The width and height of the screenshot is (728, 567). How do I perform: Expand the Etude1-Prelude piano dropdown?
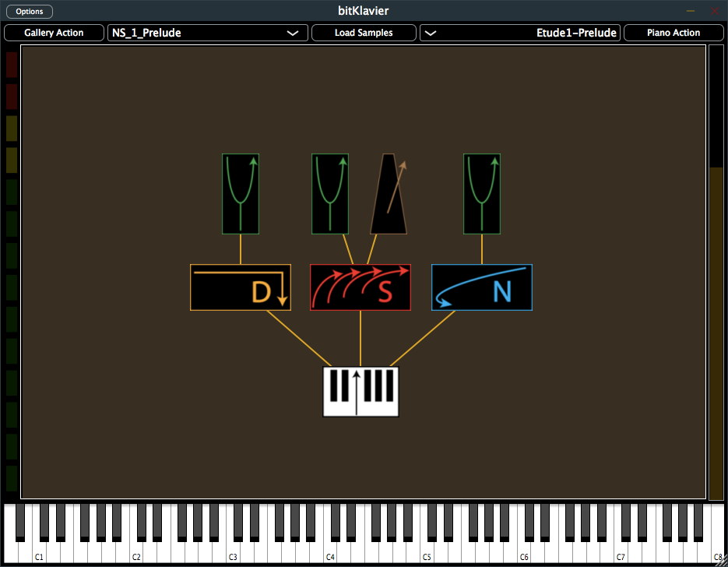click(x=520, y=33)
